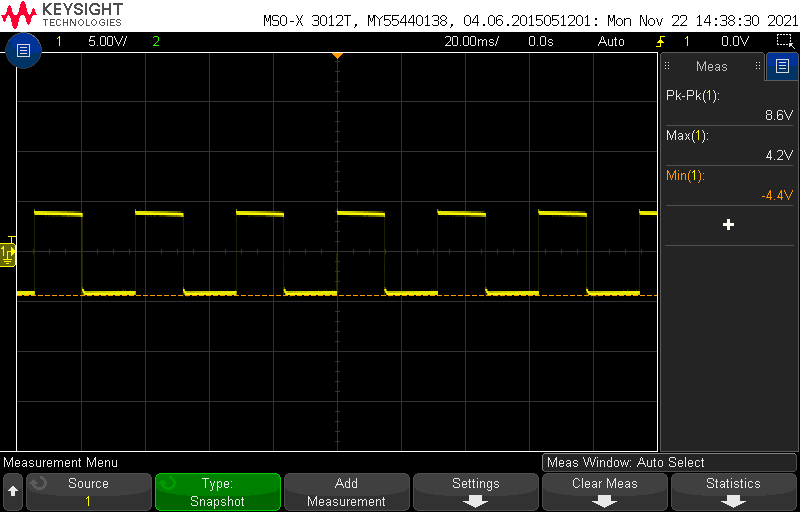Click the orange trigger time reference marker
Screen dimensions: 800x512
point(337,55)
